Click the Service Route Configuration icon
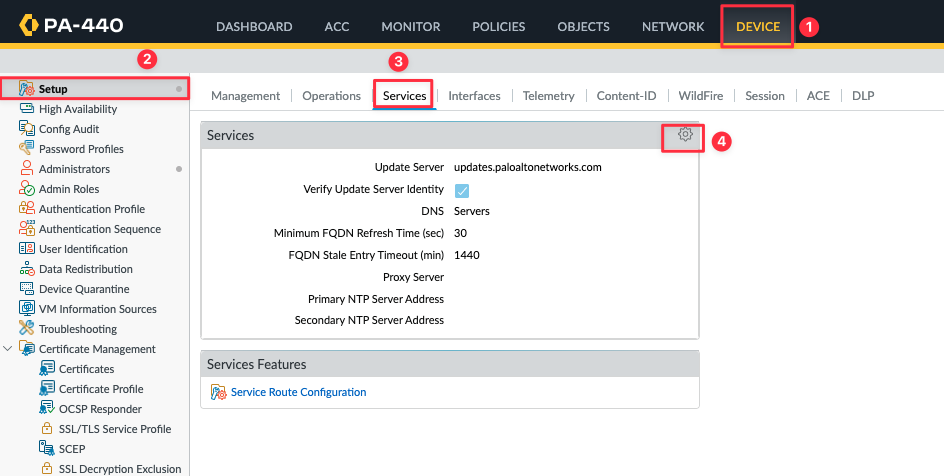Screen dimensions: 944x476 click(x=219, y=392)
